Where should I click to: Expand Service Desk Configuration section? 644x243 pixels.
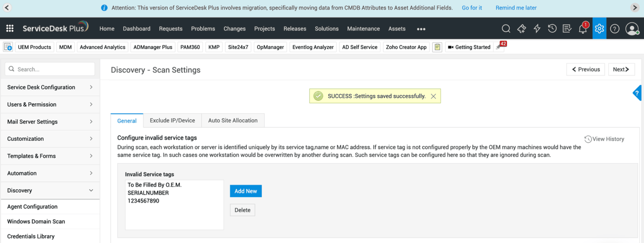click(50, 87)
